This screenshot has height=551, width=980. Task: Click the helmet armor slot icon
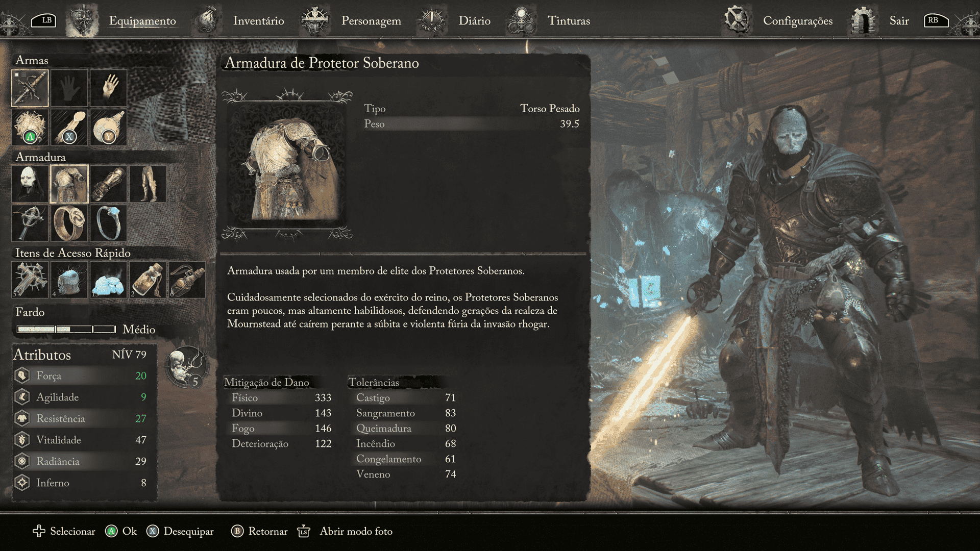click(x=30, y=182)
